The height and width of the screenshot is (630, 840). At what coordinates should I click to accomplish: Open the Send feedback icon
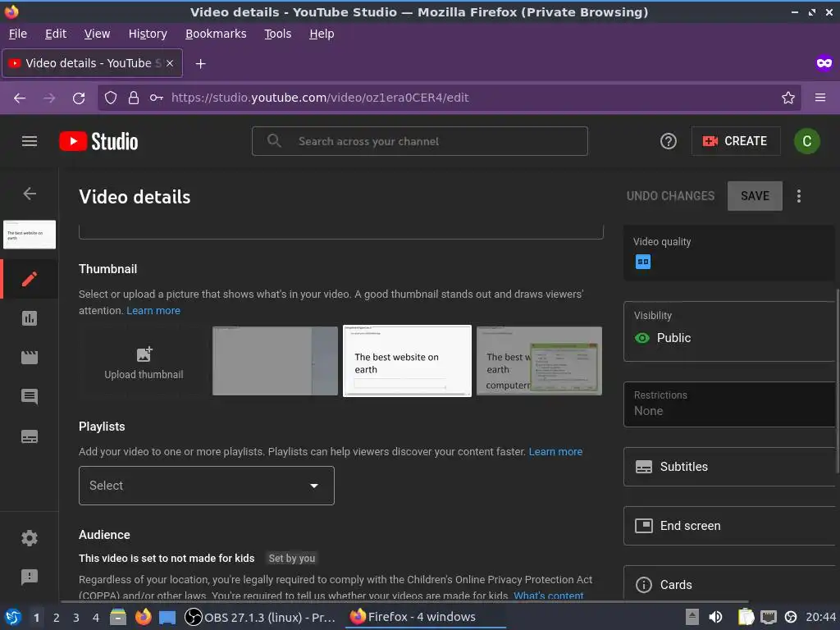(x=30, y=577)
